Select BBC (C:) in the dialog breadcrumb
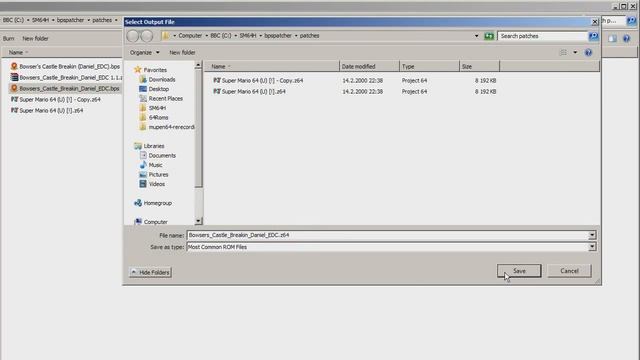Screen dimensions: 640x360 220,36
